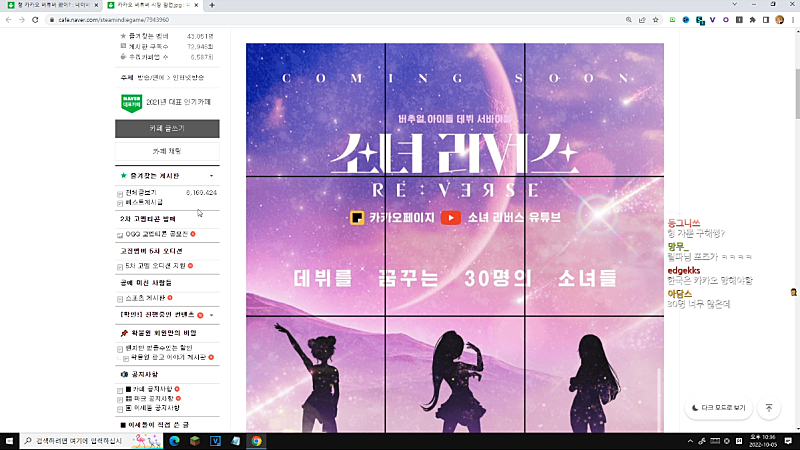This screenshot has height=450, width=800.
Task: Open the green screen-capture extension
Action: (x=672, y=20)
